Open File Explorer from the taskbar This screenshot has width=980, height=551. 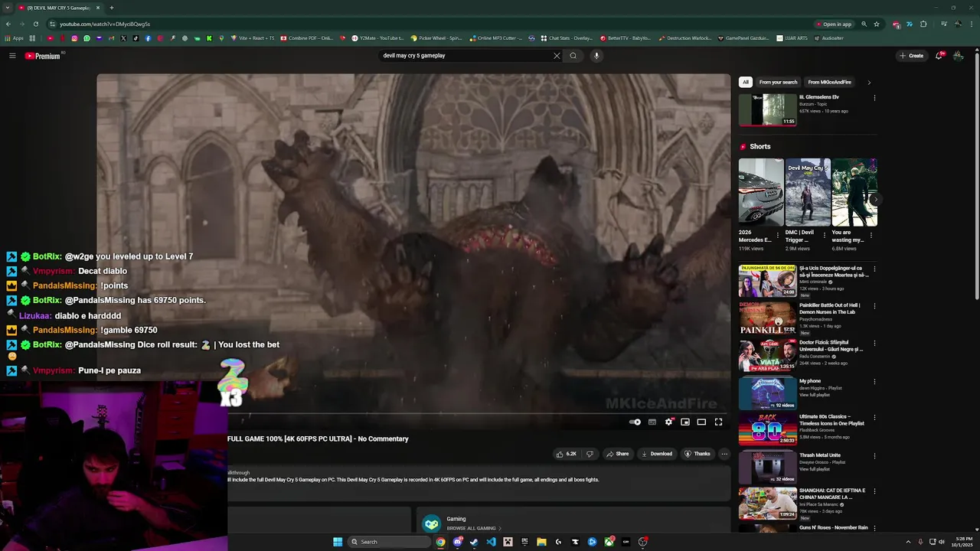click(541, 542)
